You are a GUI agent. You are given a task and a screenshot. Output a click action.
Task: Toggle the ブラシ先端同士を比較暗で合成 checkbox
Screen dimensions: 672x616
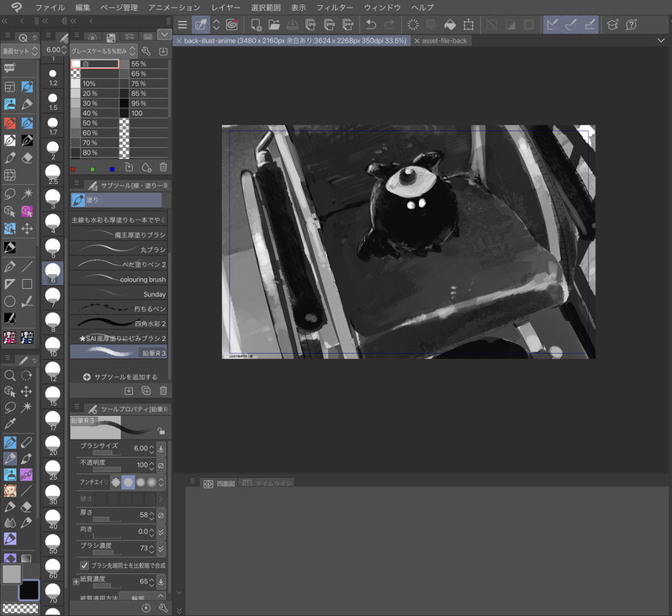(84, 566)
